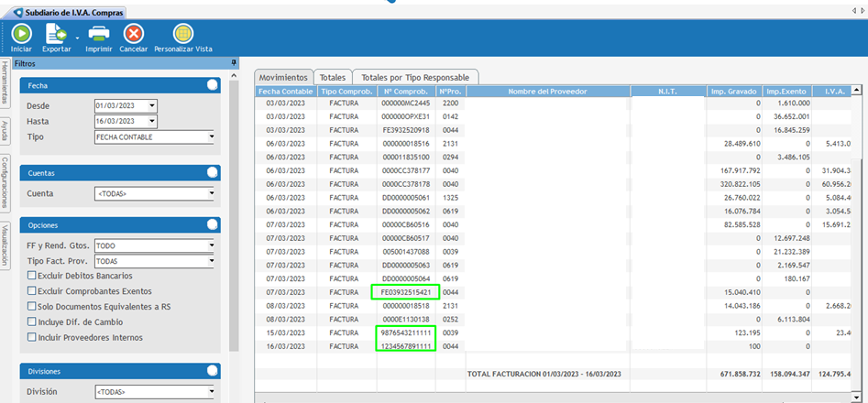
Task: Select invoice cell DD0000005061
Action: (406, 197)
